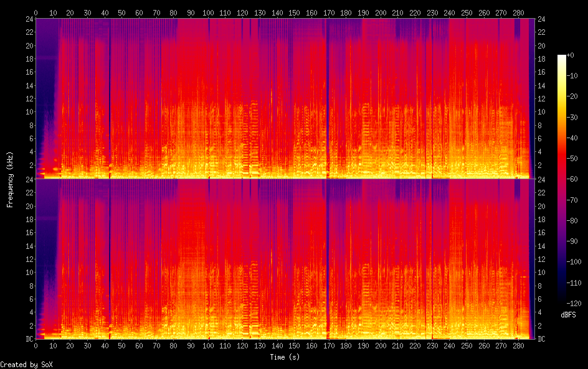Click the "-100" dBFS scale label
Viewport: 588px width, 369px height.
coord(574,262)
